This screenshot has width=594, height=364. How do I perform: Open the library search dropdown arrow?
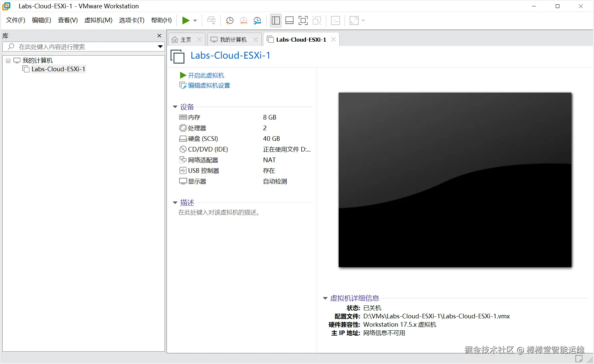coord(160,47)
